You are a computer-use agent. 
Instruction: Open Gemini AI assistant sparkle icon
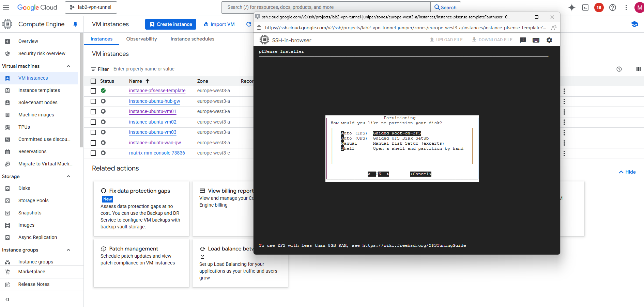point(572,7)
